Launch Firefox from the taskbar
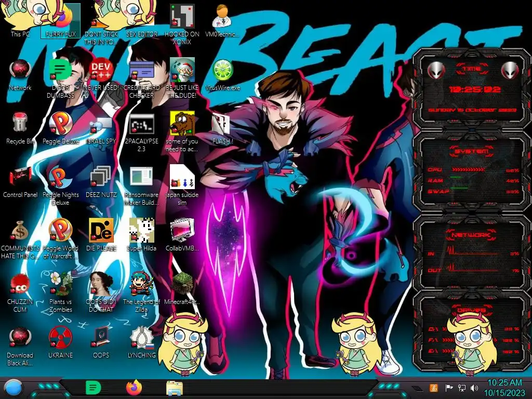Screen dimensions: 532x399 coord(134,388)
